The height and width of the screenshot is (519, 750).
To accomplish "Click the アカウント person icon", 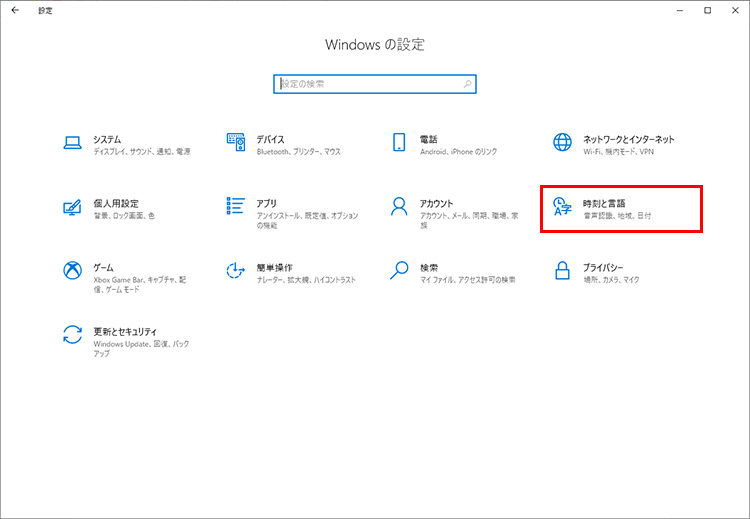I will click(399, 207).
